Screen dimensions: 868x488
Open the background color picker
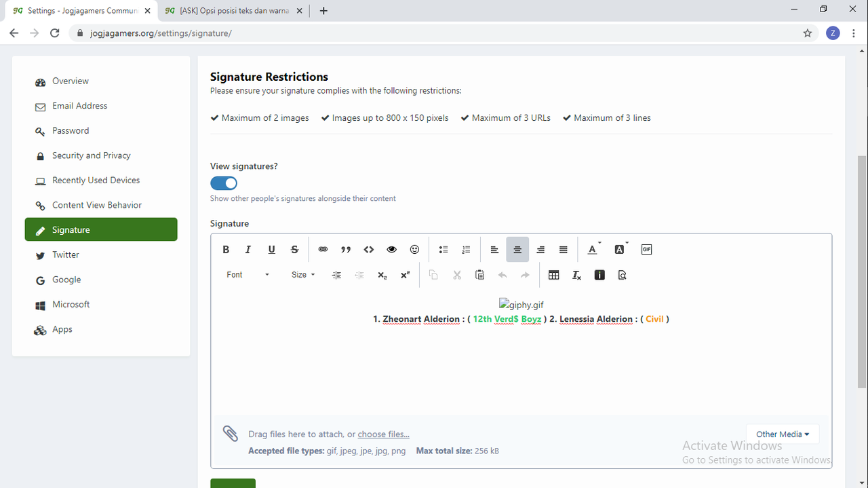(620, 250)
